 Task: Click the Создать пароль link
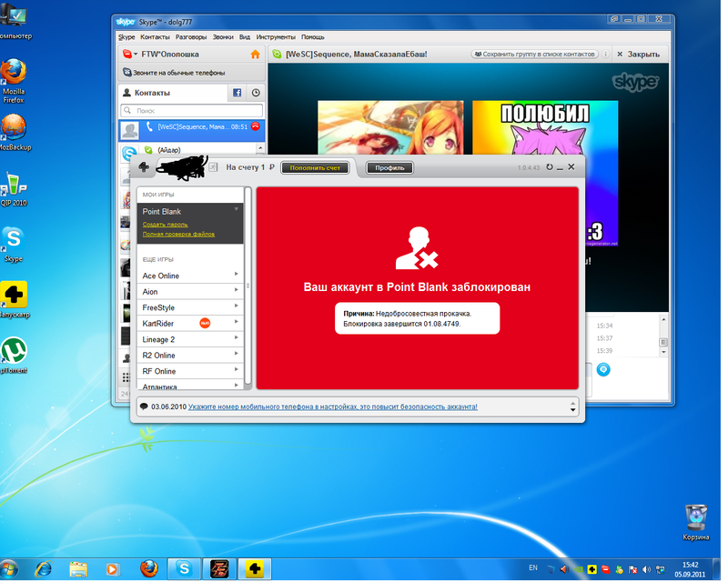(x=165, y=225)
